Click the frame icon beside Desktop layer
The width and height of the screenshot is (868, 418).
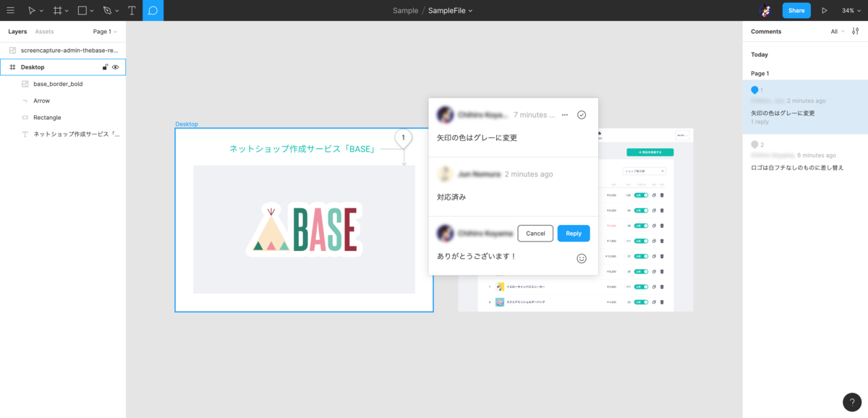[x=12, y=67]
